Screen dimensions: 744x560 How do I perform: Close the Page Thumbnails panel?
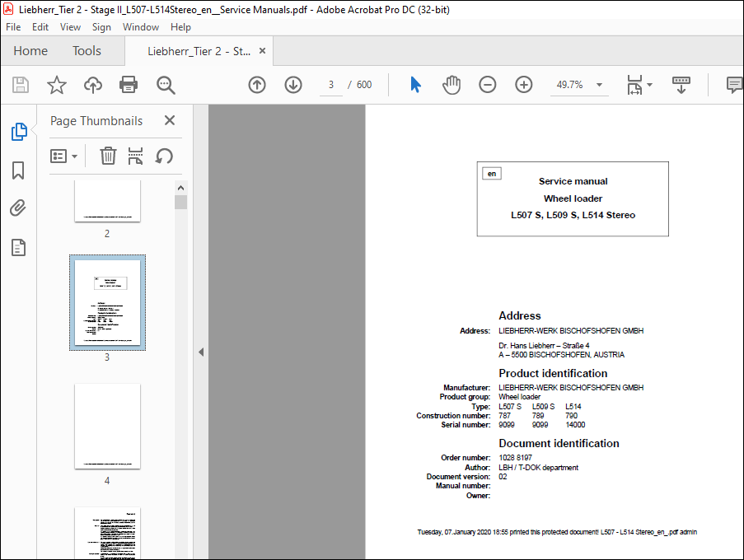[170, 120]
